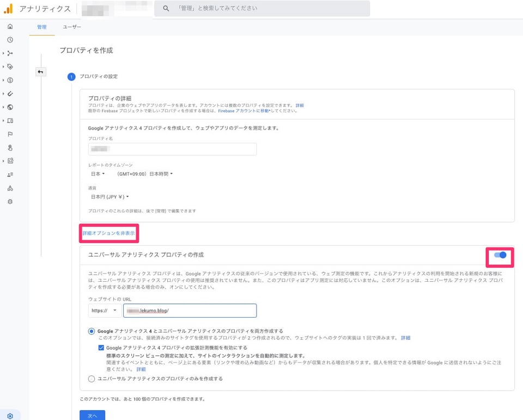Open 詳細 link in プロパティの詳細 description
523x420 pixels.
(x=300, y=106)
